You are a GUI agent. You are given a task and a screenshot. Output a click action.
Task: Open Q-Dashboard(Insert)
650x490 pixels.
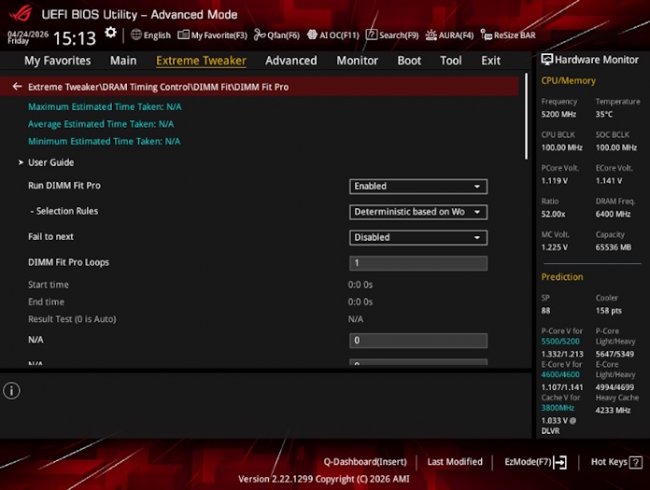365,462
